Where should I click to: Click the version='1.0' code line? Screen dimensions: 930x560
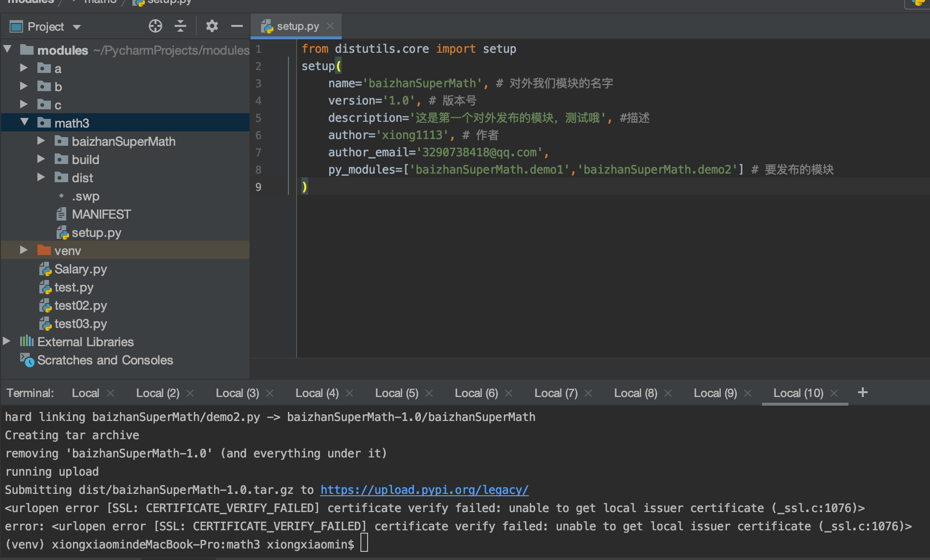(402, 101)
